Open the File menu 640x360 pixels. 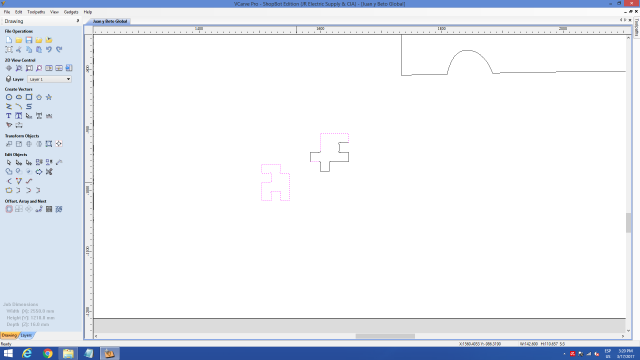pyautogui.click(x=7, y=12)
